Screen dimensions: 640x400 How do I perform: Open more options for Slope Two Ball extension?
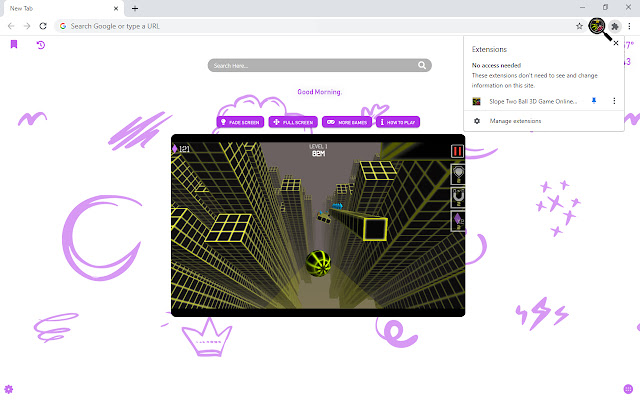point(614,101)
